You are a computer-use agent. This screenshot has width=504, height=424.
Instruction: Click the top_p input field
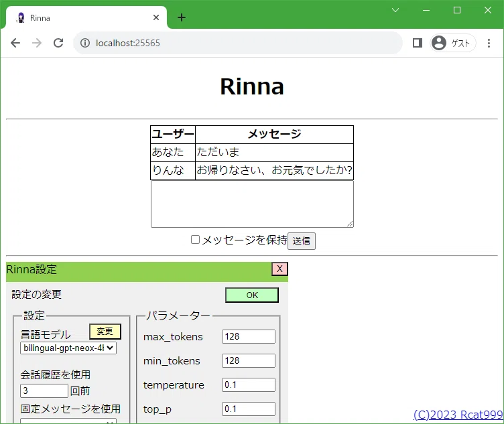click(x=249, y=409)
